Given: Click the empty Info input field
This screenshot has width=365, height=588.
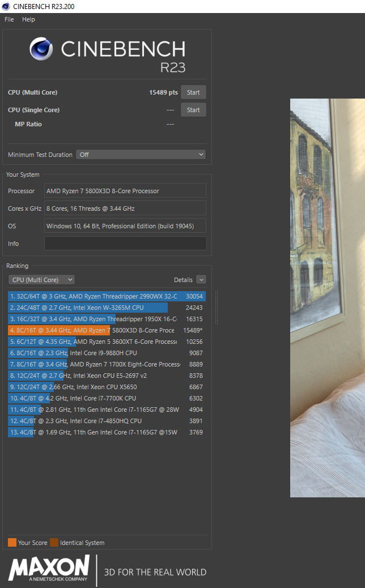Looking at the screenshot, I should click(x=125, y=244).
